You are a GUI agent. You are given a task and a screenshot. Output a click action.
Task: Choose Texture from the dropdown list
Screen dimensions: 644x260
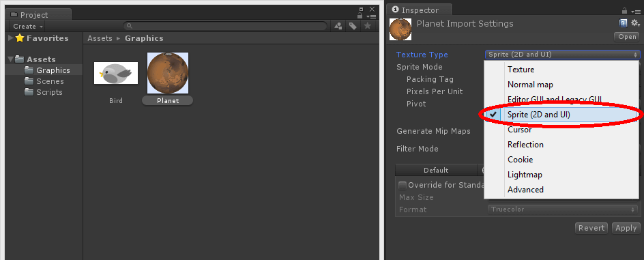561,70
